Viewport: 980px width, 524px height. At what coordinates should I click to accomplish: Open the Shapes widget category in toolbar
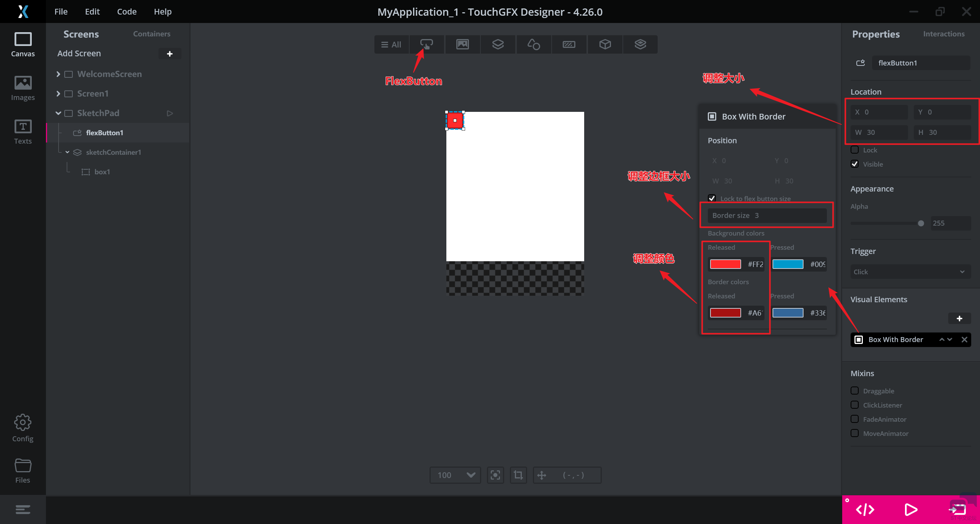[x=533, y=44]
